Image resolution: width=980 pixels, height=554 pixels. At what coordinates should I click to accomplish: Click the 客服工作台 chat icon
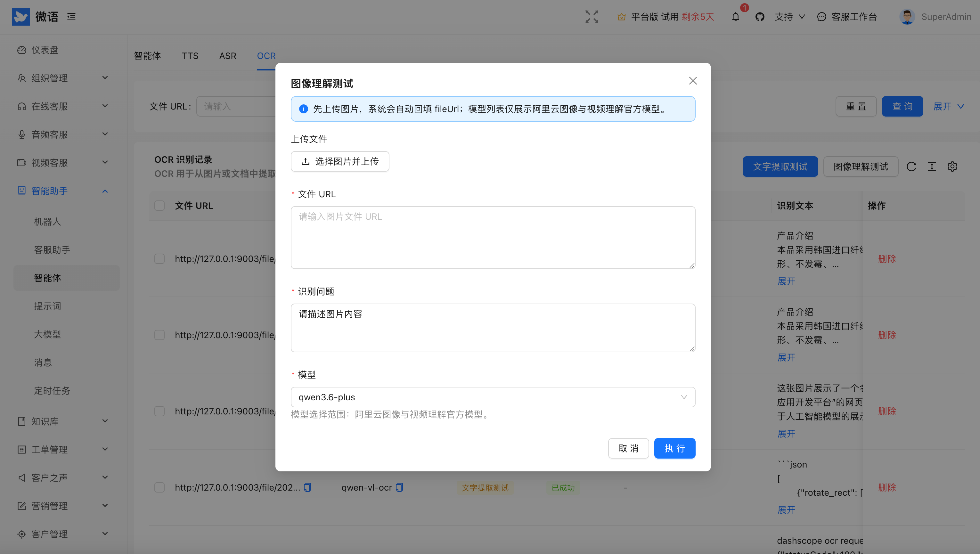821,17
